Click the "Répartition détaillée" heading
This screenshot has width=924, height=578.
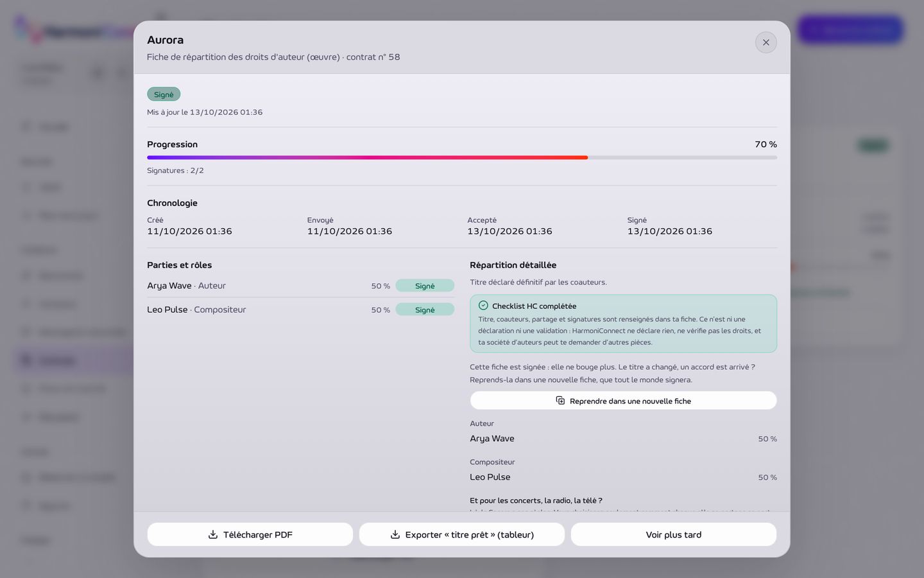pos(513,265)
